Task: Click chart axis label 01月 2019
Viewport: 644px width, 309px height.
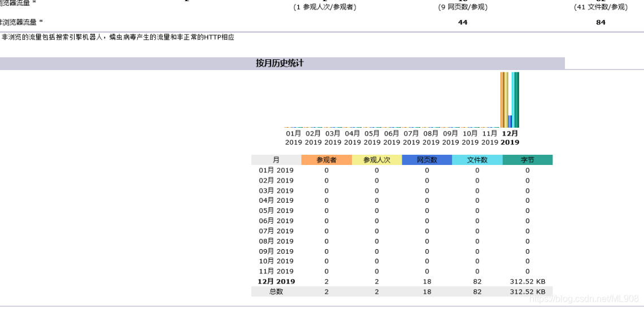Action: point(293,138)
